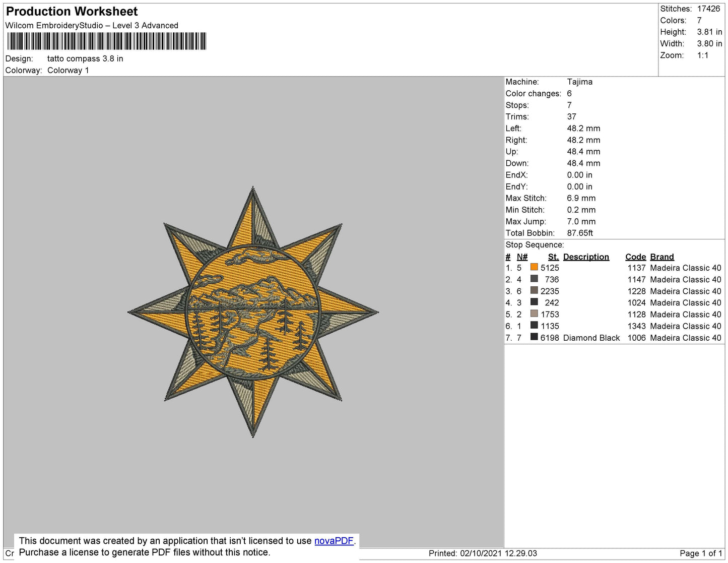This screenshot has height=563, width=728.
Task: Click design name 'tatto compass 3.8 in'
Action: pyautogui.click(x=85, y=58)
